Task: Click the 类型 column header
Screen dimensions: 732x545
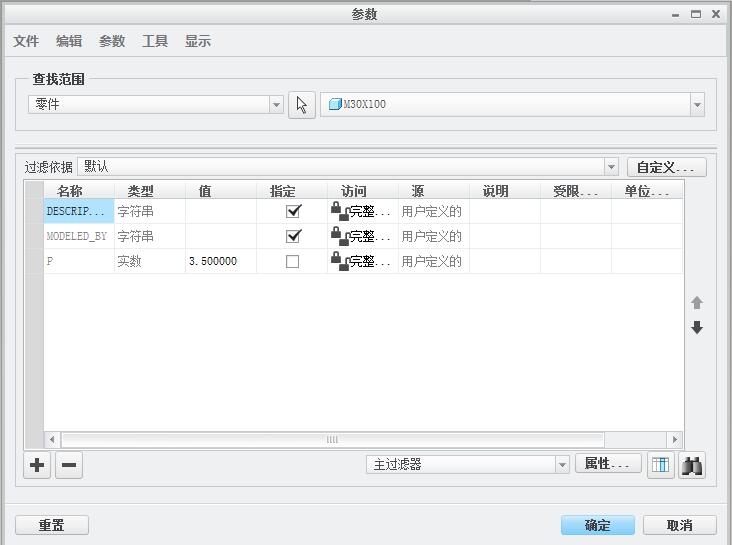Action: tap(150, 191)
